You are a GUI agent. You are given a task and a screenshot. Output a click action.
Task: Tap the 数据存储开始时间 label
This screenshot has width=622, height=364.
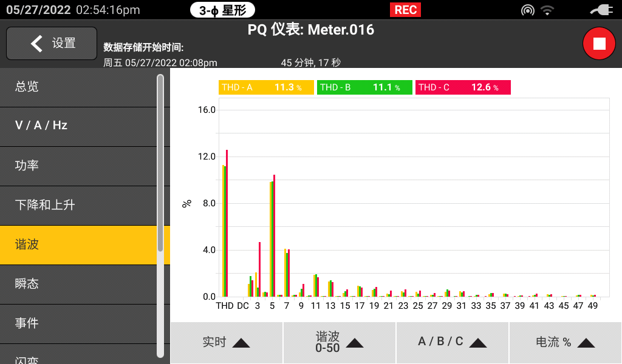click(143, 47)
